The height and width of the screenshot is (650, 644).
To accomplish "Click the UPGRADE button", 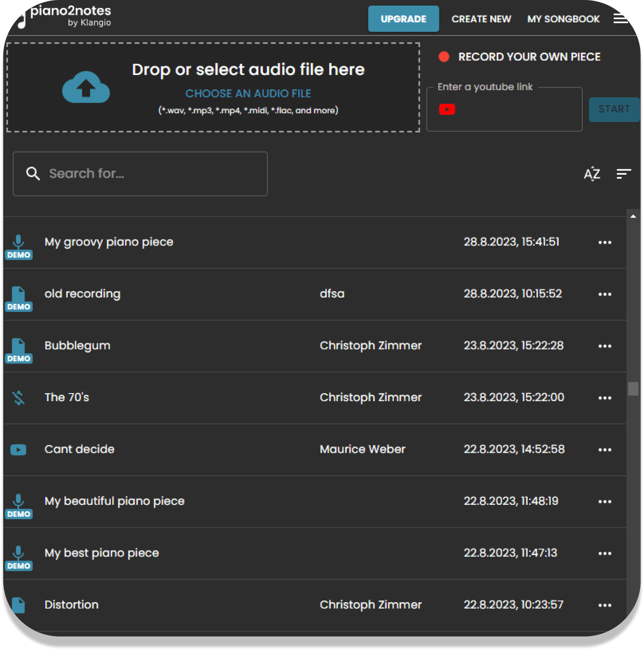I will [x=403, y=19].
